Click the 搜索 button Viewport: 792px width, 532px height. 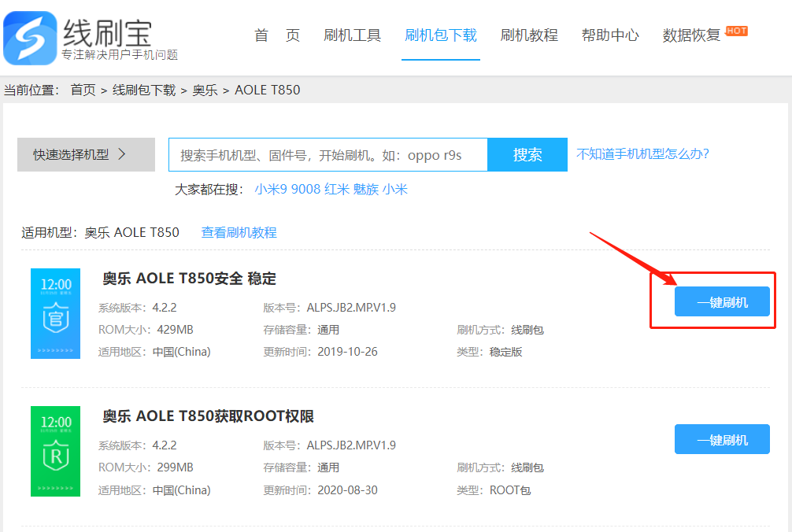tap(527, 154)
